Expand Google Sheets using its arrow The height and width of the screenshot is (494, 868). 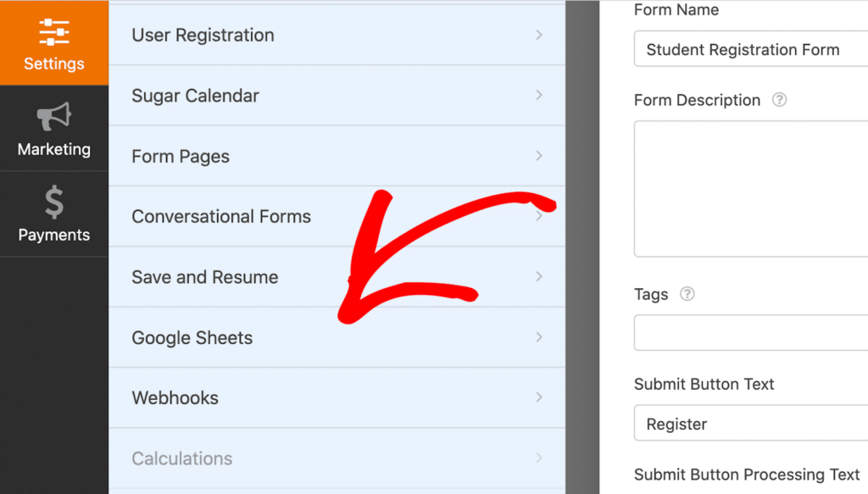tap(540, 337)
